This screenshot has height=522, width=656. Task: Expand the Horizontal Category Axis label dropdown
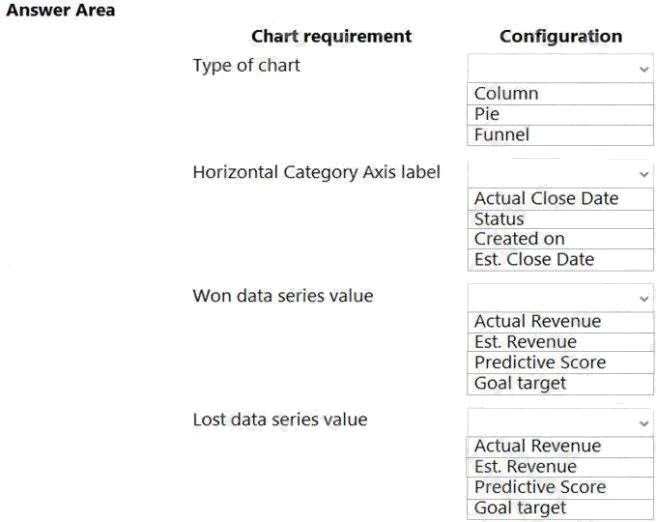coord(560,173)
